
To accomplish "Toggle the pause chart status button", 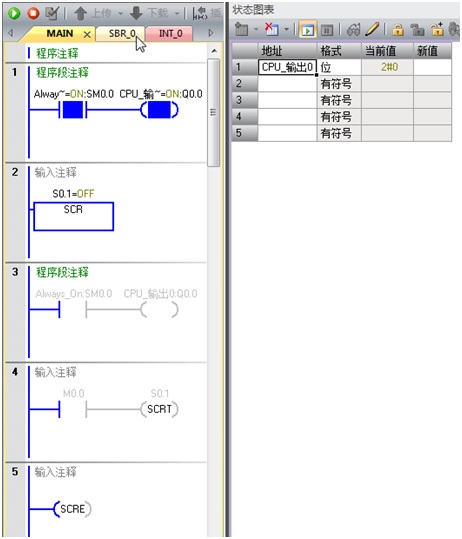I will click(327, 30).
